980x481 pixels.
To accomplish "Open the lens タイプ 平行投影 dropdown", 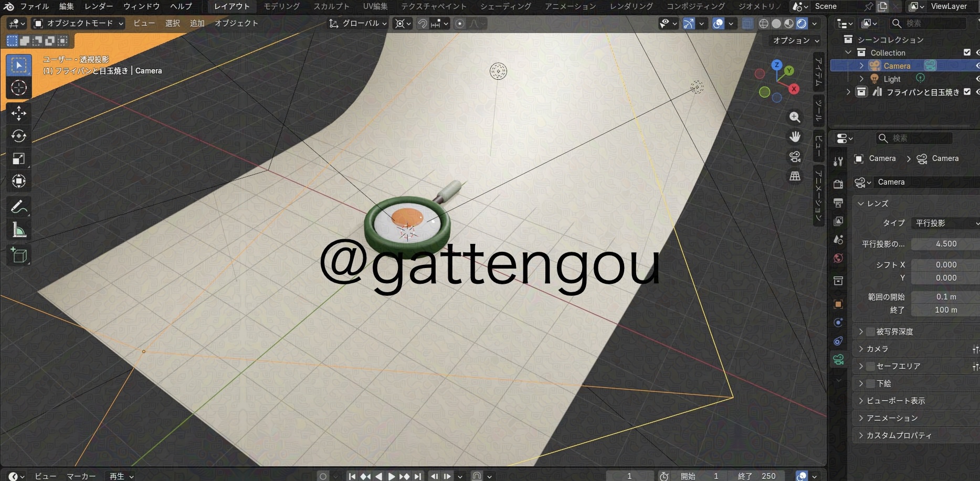I will (x=946, y=223).
